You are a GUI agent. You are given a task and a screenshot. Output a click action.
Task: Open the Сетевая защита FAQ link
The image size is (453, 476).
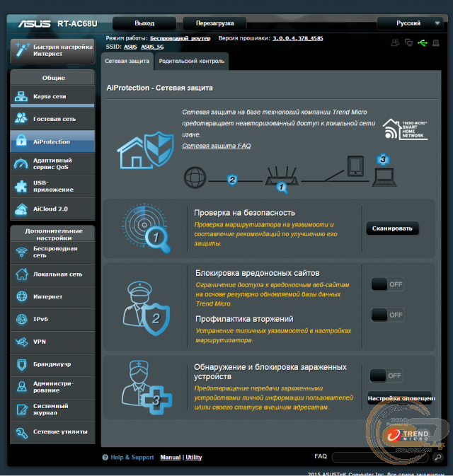[x=217, y=146]
